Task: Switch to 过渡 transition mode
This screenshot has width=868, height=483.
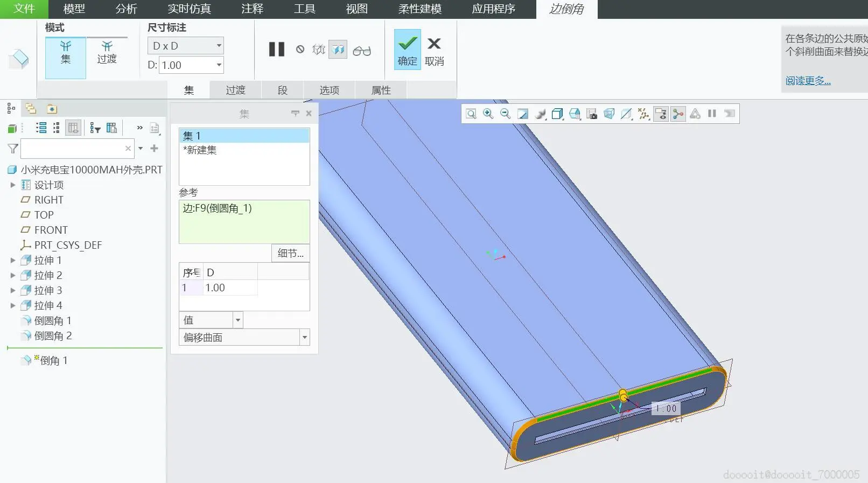Action: pos(107,53)
